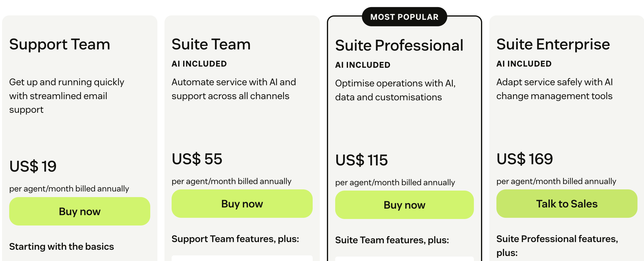Click the US$ 169 price amount

tap(525, 159)
